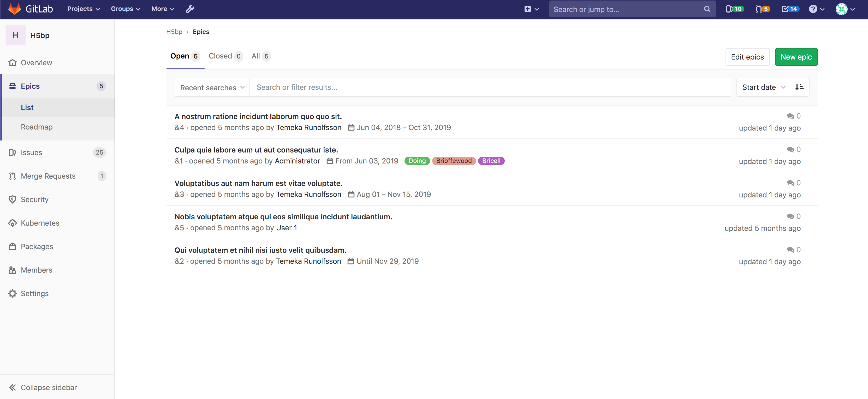Open the admin area wrench icon
Viewport: 868px width, 399px height.
tap(190, 9)
